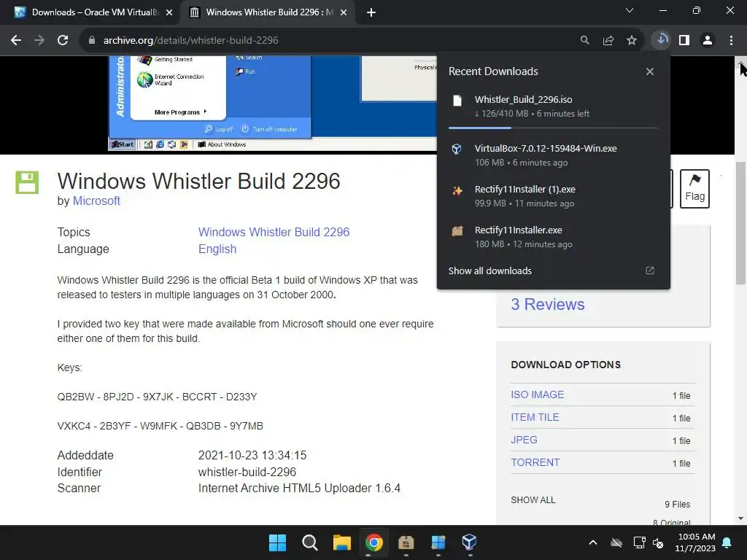The height and width of the screenshot is (560, 747).
Task: Open downloads page via external link icon
Action: (650, 271)
